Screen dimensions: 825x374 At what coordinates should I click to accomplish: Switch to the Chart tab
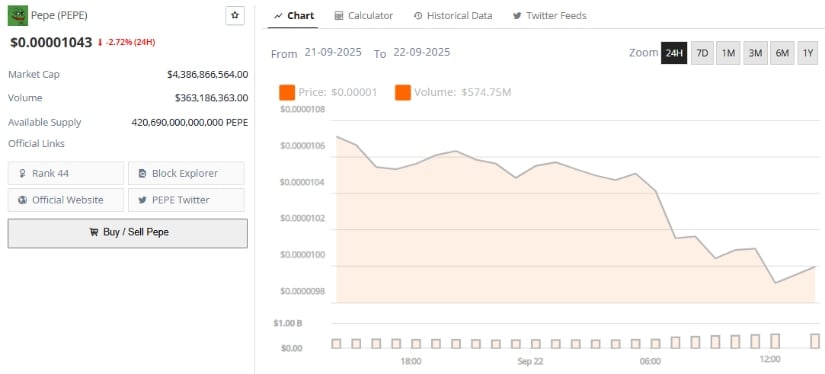click(294, 16)
